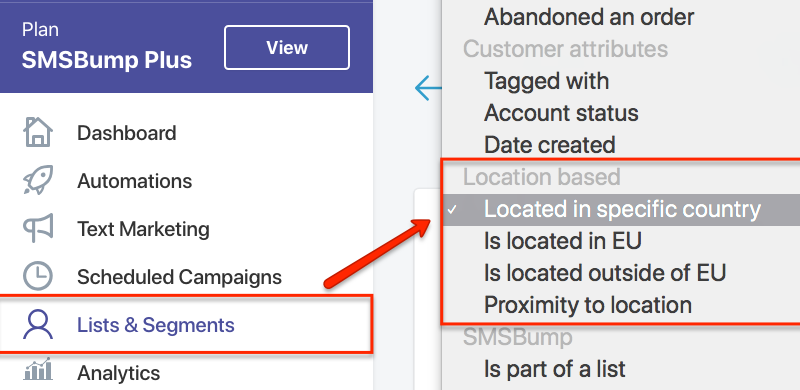Click the blue back arrow icon
This screenshot has width=800, height=390.
point(428,88)
